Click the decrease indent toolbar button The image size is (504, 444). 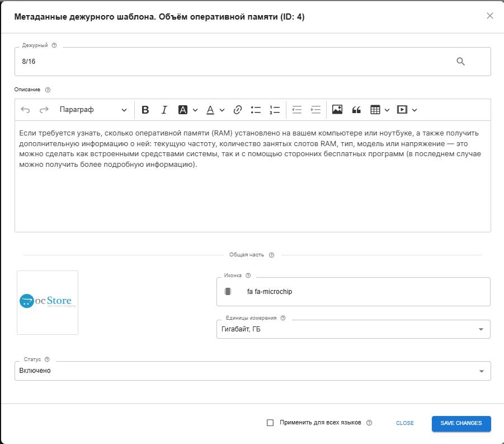pyautogui.click(x=296, y=110)
